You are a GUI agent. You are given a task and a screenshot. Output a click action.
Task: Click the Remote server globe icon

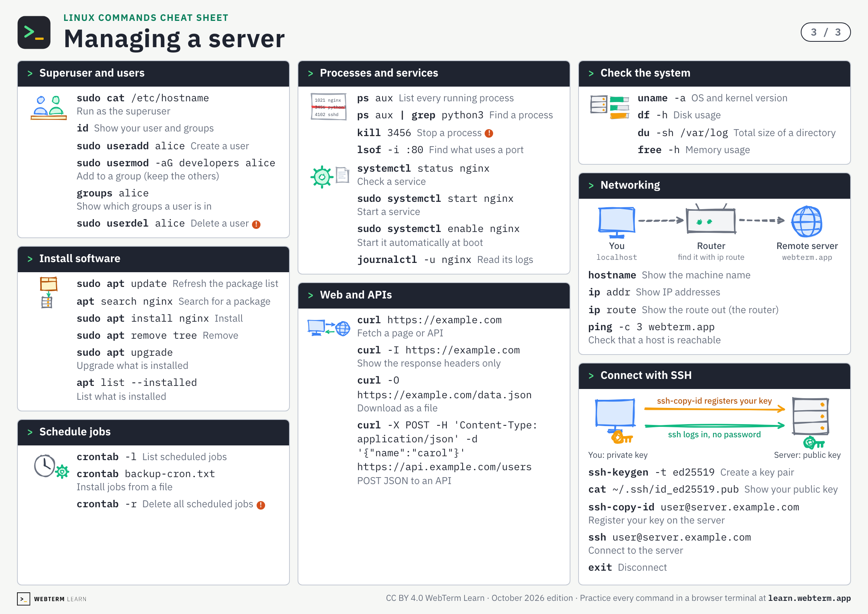pyautogui.click(x=807, y=221)
